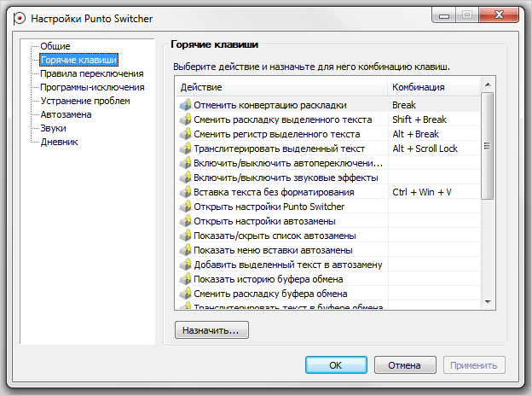
Task: Click the "Отмена" button
Action: pyautogui.click(x=404, y=365)
